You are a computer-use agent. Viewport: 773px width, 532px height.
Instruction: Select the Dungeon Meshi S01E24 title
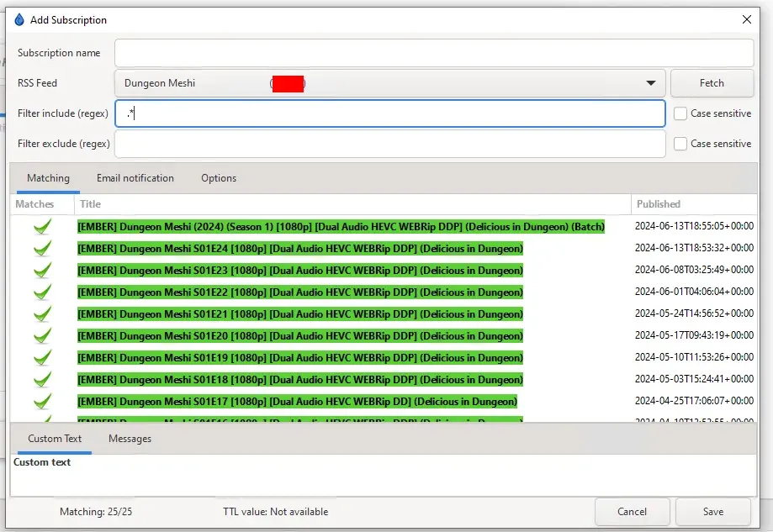click(300, 248)
